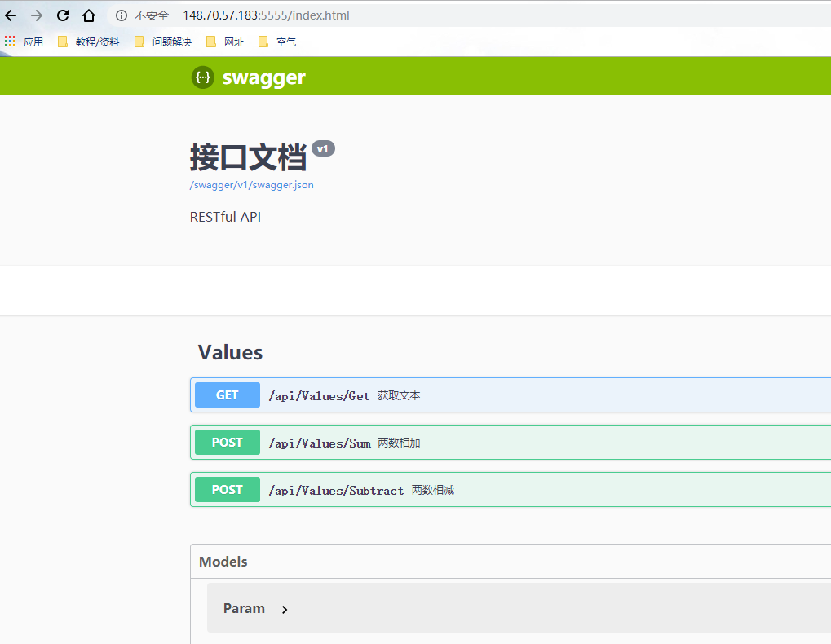Screen dimensions: 831x644
Task: Click the apps grid icon in bookmarks bar
Action: [x=10, y=42]
